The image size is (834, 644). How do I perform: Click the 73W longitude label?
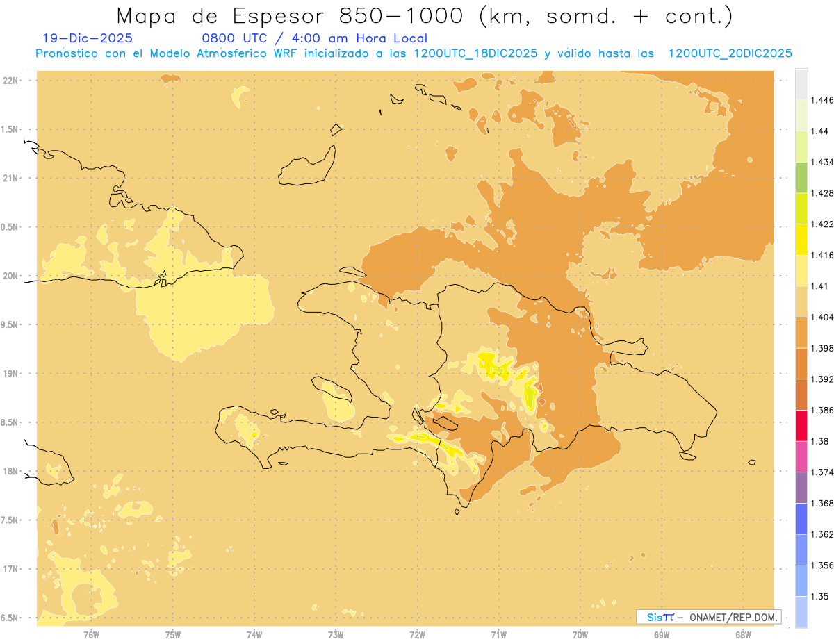[336, 635]
